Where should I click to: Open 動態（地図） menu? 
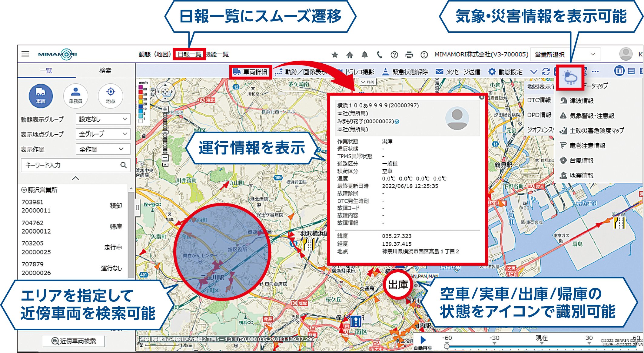coord(154,54)
